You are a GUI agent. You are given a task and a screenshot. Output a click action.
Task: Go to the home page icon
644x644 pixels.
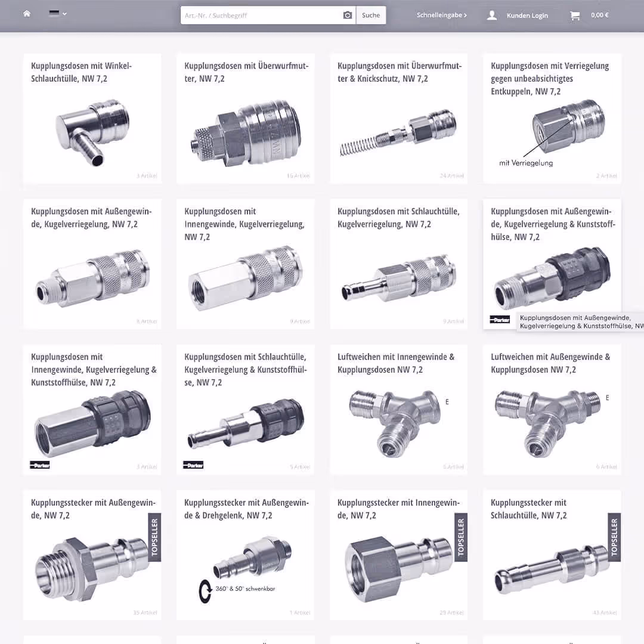pos(27,14)
